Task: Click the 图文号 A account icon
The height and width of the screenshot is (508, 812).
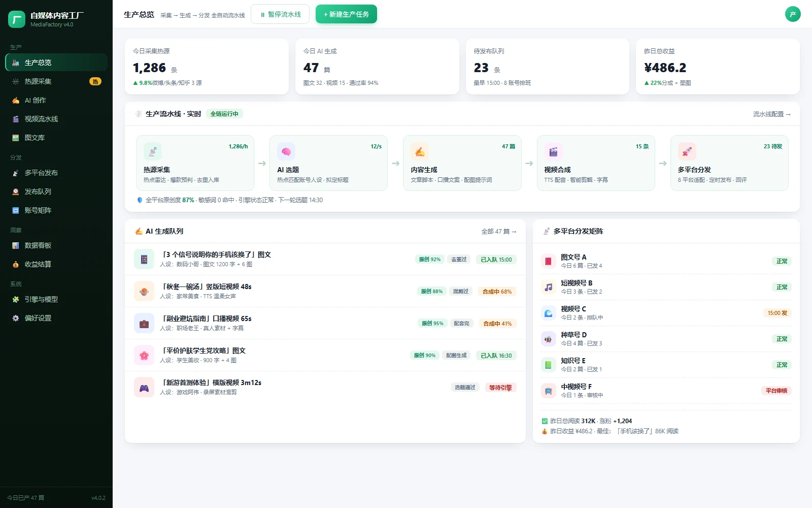Action: pos(549,261)
